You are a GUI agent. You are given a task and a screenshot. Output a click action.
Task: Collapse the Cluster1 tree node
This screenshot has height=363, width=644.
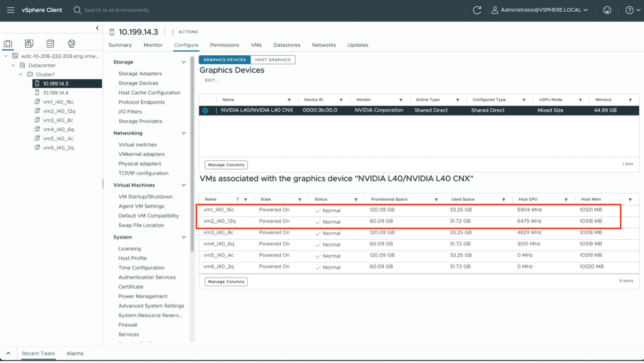[21, 74]
